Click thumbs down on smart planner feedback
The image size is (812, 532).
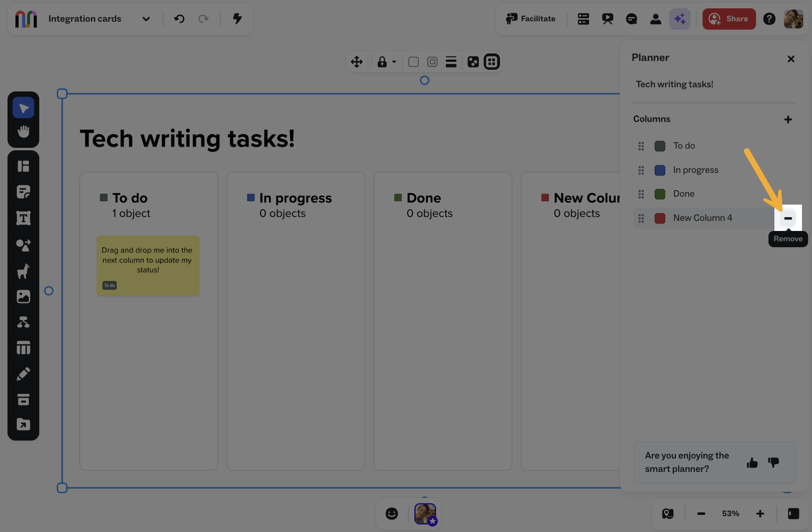tap(774, 462)
